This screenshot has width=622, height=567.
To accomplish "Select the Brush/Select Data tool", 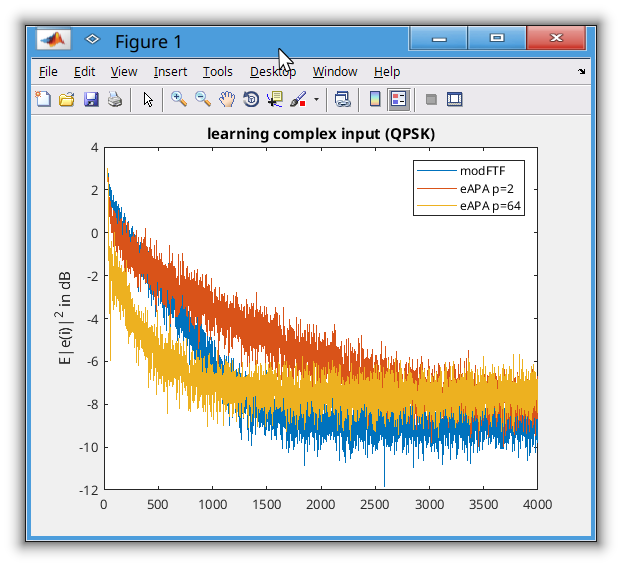I will tap(298, 99).
